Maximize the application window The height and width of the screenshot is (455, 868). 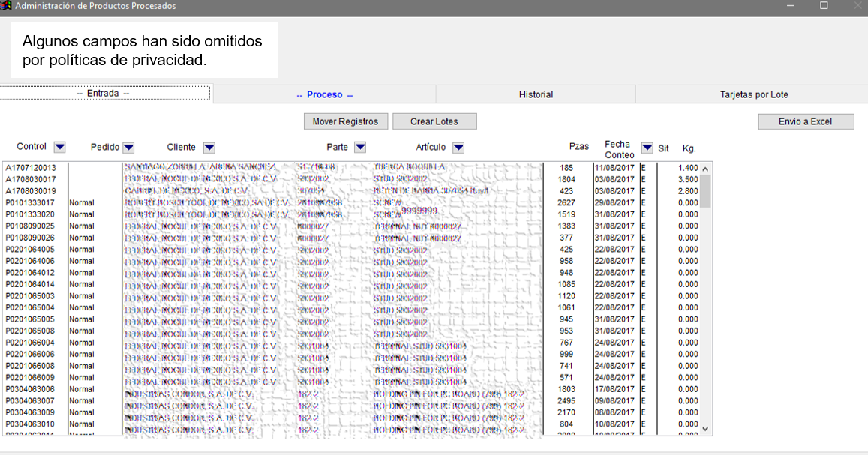(824, 6)
